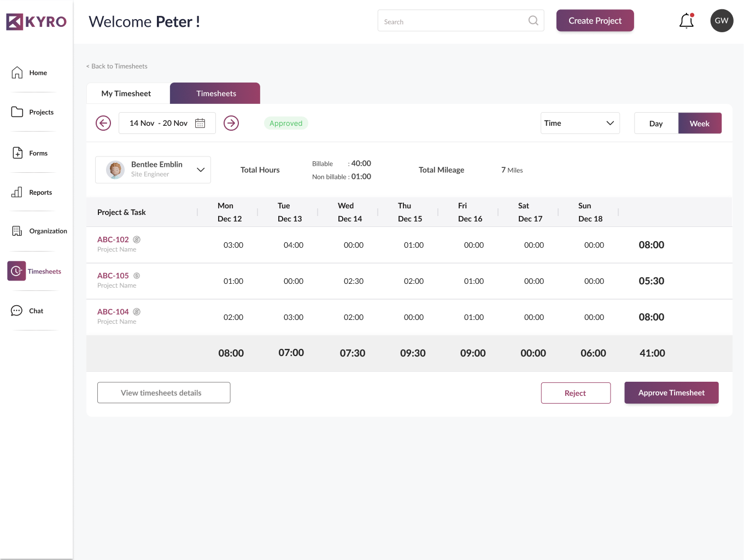Screen dimensions: 744x560
Task: Select the Timesheets tab
Action: 215,93
